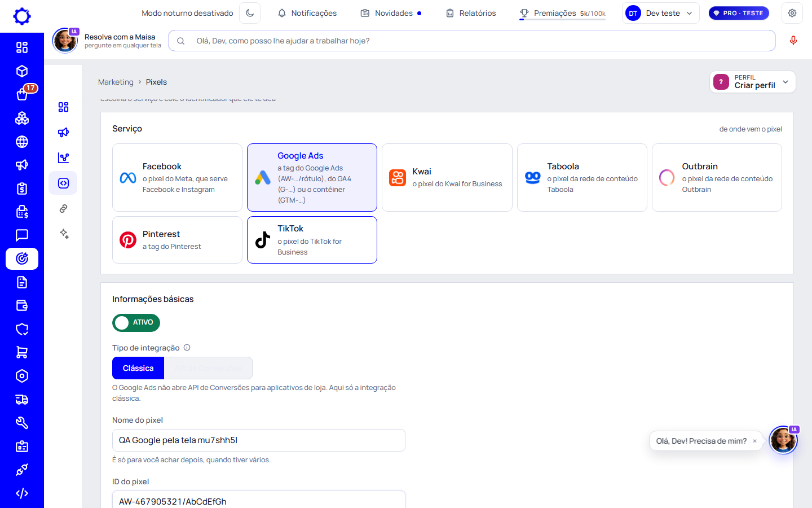Image resolution: width=812 pixels, height=508 pixels.
Task: Click the ID do pixel input field
Action: (x=259, y=500)
